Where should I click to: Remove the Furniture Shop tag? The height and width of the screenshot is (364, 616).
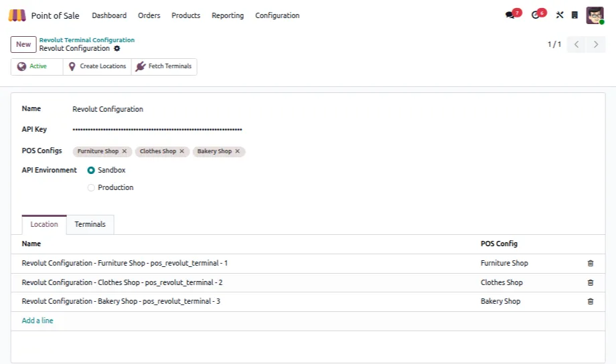coord(124,151)
